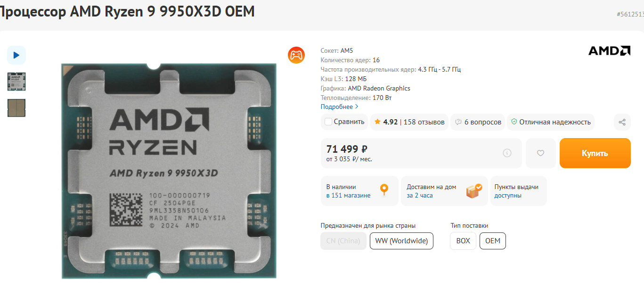
Task: Click the share icon
Action: tap(622, 122)
